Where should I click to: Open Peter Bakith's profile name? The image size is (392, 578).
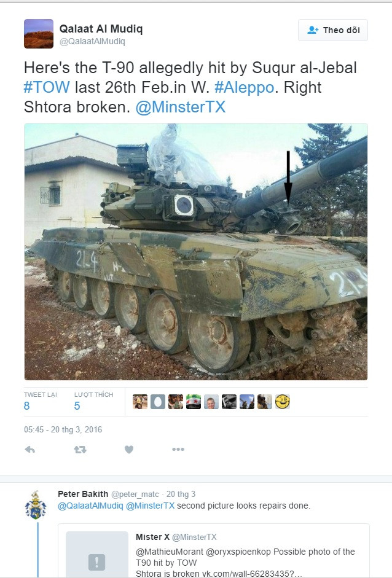click(83, 494)
